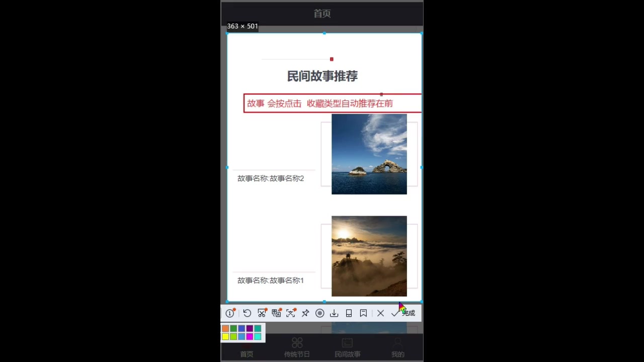The image size is (644, 362).
Task: Click the text 故事名称:故事名称2
Action: pyautogui.click(x=271, y=178)
